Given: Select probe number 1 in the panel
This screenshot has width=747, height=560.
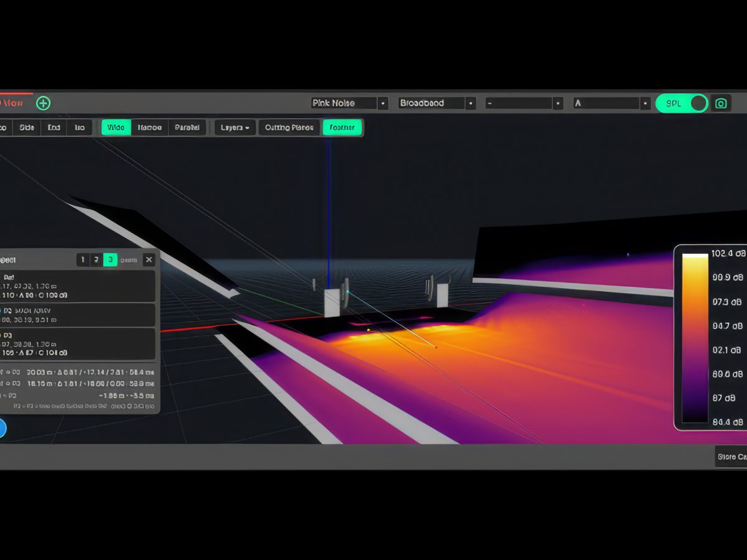Looking at the screenshot, I should point(83,260).
